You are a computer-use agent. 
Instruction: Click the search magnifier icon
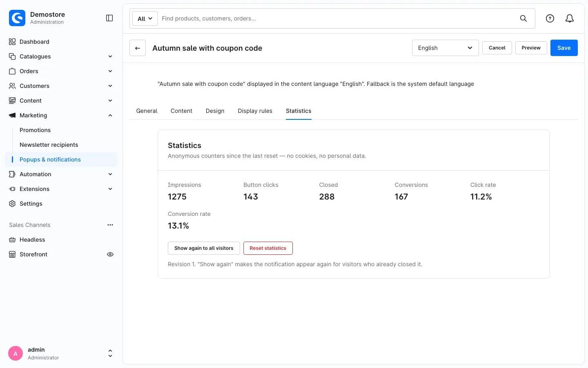tap(523, 18)
